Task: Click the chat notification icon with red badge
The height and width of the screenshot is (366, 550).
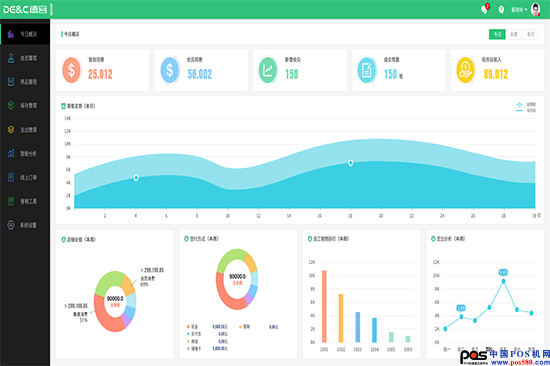Action: coord(485,9)
